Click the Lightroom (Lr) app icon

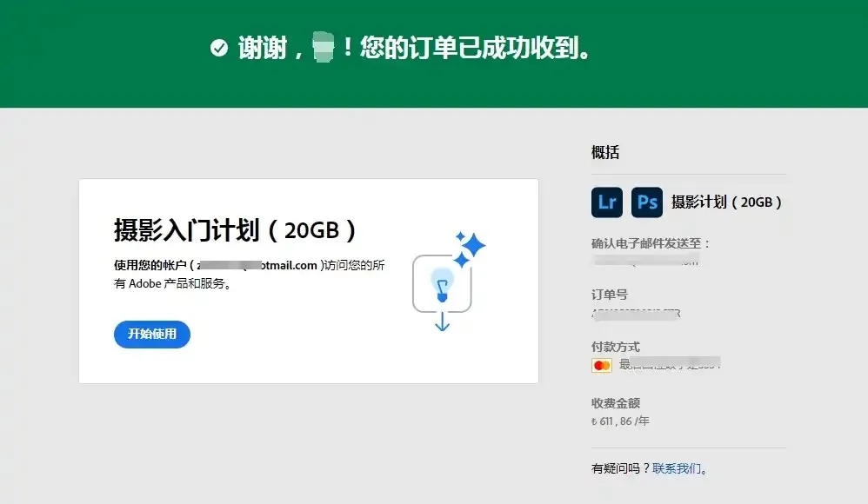[607, 202]
